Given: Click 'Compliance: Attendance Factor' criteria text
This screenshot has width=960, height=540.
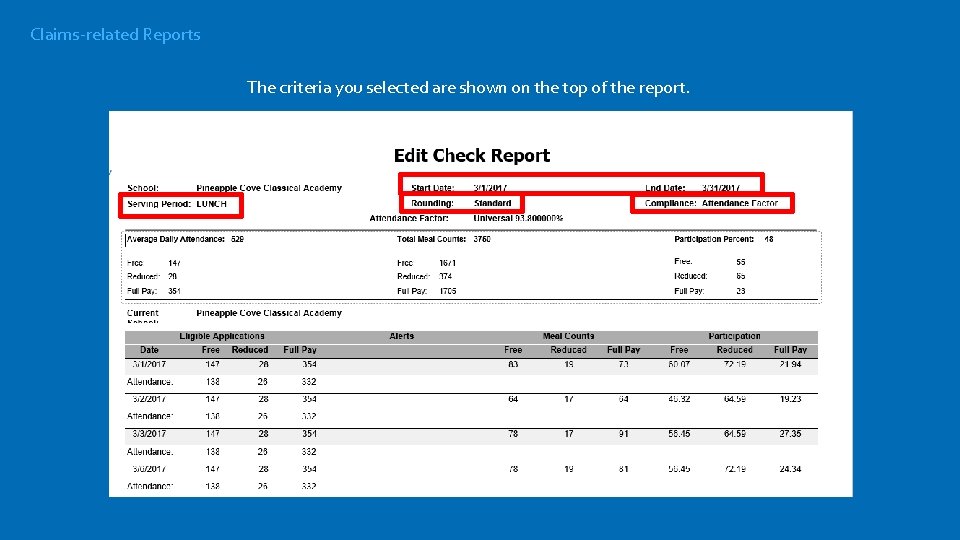Looking at the screenshot, I should pos(711,203).
